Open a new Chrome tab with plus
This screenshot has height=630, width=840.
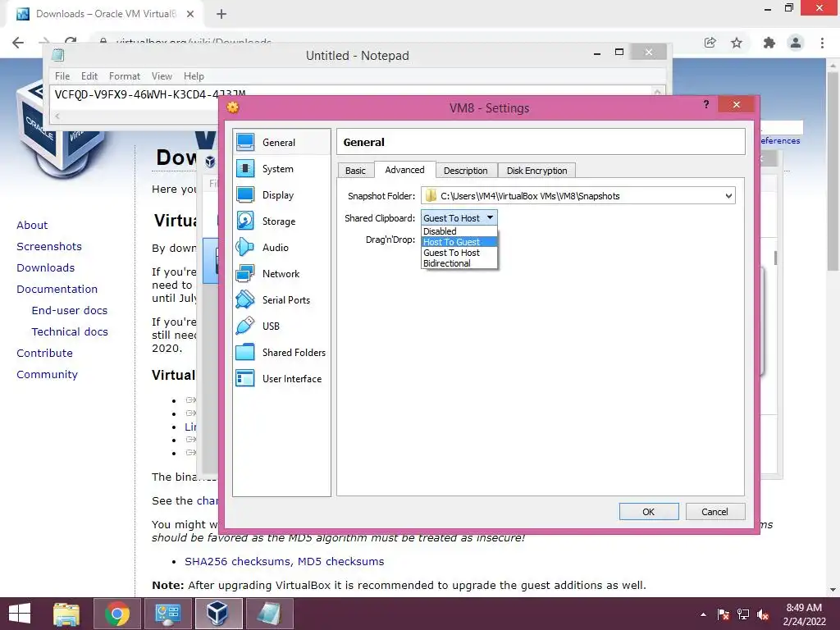coord(221,14)
